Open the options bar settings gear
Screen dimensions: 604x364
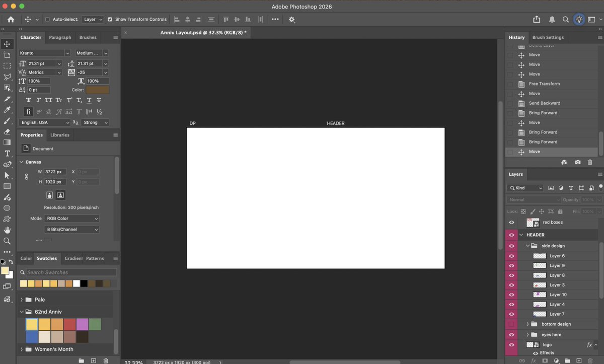pyautogui.click(x=291, y=19)
